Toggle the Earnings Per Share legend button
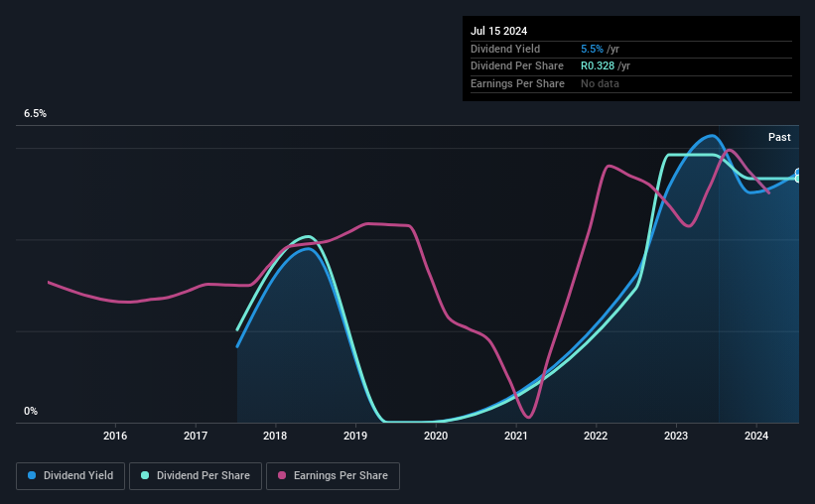The height and width of the screenshot is (504, 815). pos(333,475)
